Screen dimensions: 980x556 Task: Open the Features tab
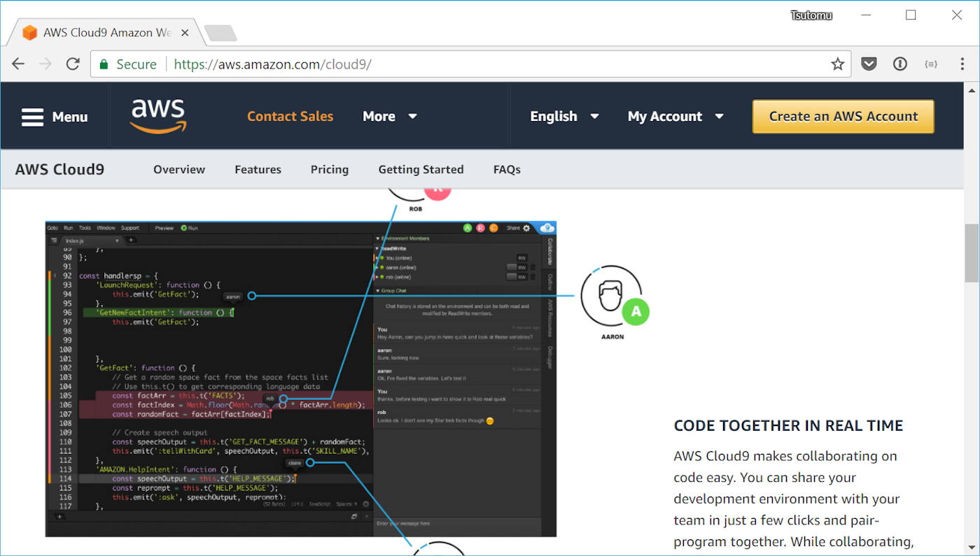tap(258, 169)
